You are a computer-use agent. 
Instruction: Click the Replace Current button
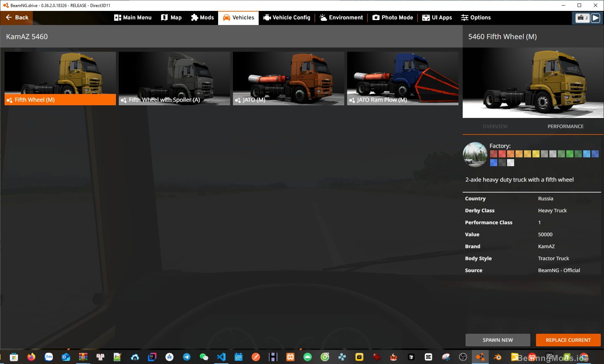coord(568,340)
